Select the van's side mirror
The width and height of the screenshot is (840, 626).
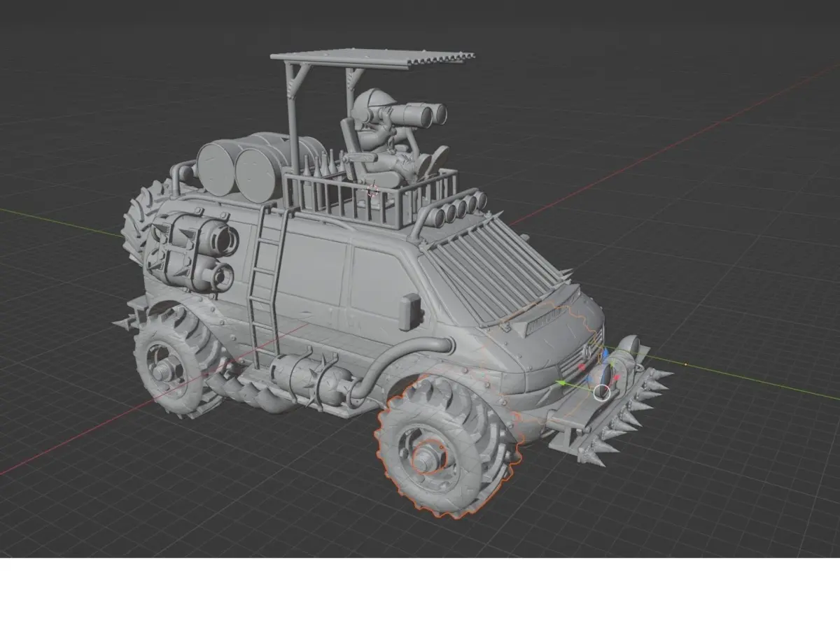[x=409, y=311]
